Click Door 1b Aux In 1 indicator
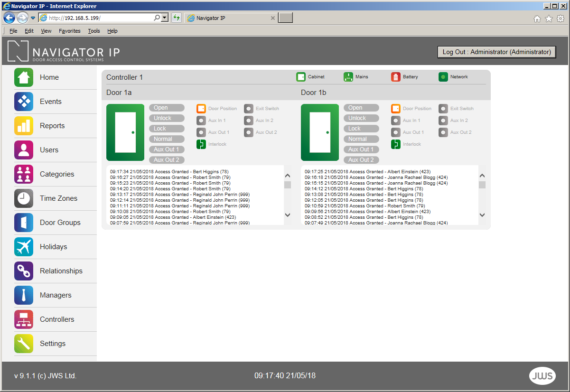This screenshot has height=392, width=570. tap(396, 121)
